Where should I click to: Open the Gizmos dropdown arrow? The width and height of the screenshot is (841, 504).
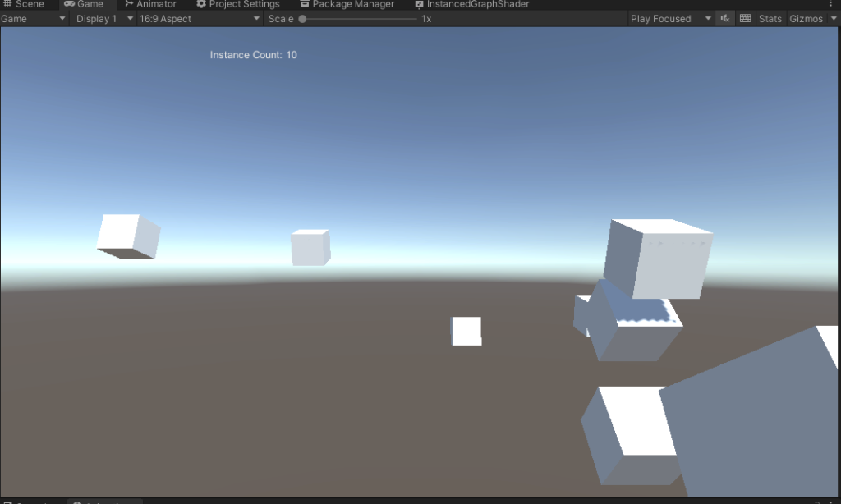click(x=833, y=19)
